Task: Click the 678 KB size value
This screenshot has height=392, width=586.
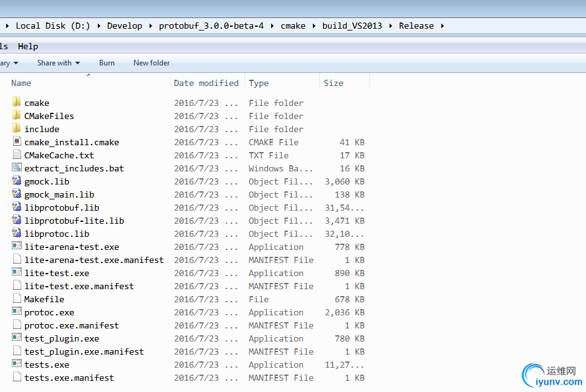Action: click(x=350, y=299)
